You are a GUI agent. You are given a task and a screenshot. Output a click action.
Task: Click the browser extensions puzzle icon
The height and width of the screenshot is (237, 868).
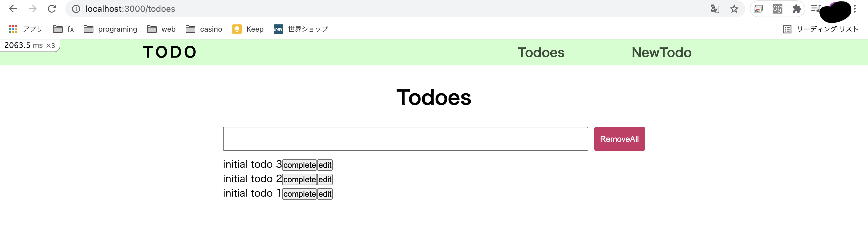(797, 9)
